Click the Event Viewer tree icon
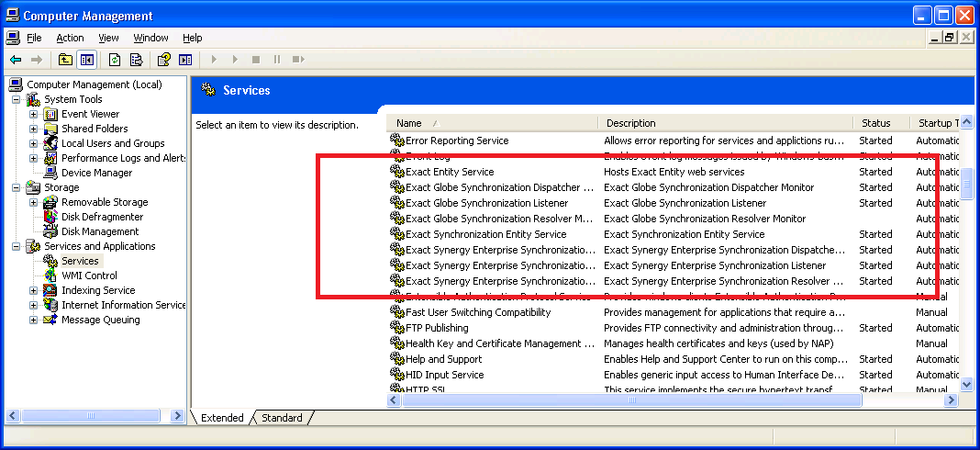Image resolution: width=980 pixels, height=450 pixels. [51, 114]
